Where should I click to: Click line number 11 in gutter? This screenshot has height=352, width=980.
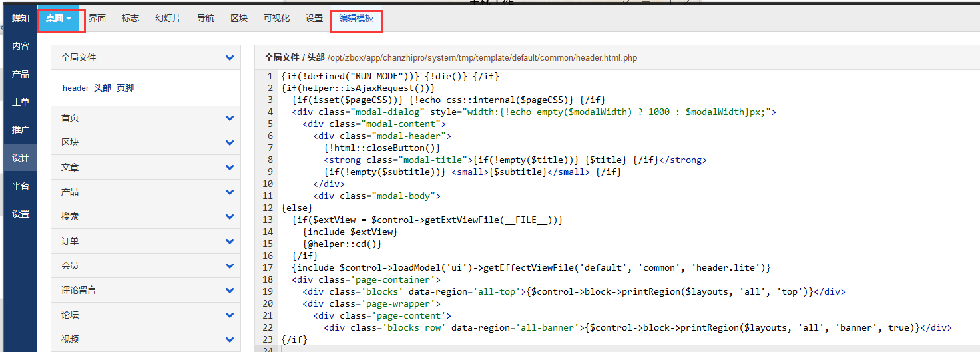[x=268, y=196]
